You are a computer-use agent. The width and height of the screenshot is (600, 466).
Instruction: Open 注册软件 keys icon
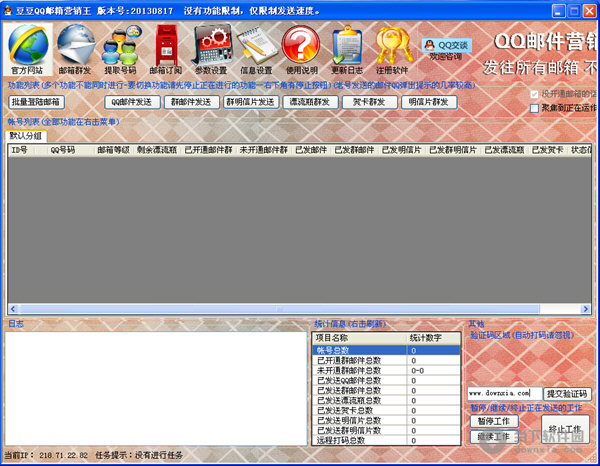pyautogui.click(x=393, y=49)
